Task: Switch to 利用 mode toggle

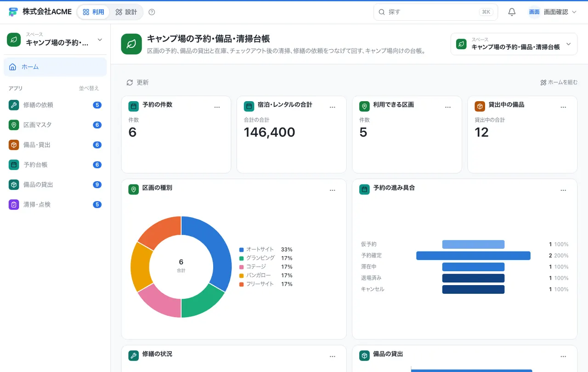Action: tap(94, 12)
